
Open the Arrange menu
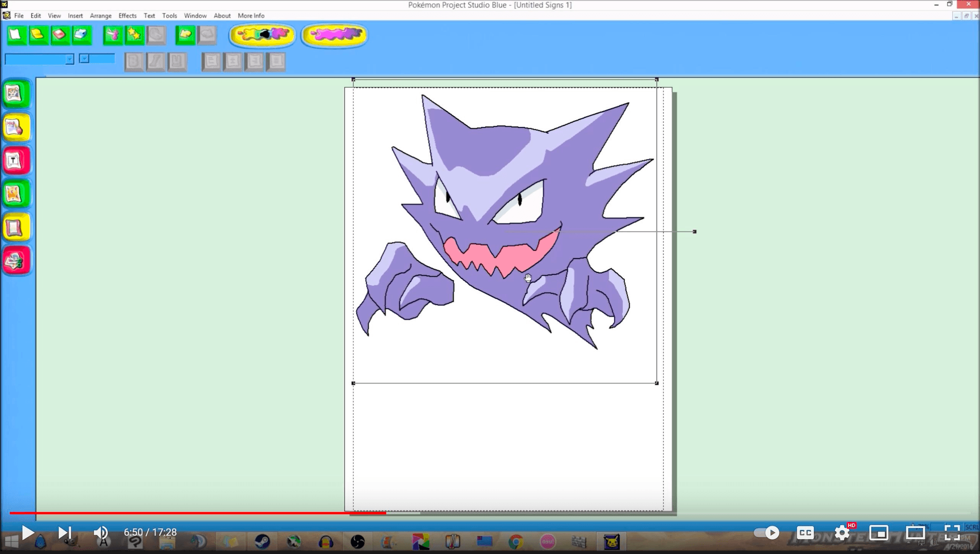click(x=100, y=16)
